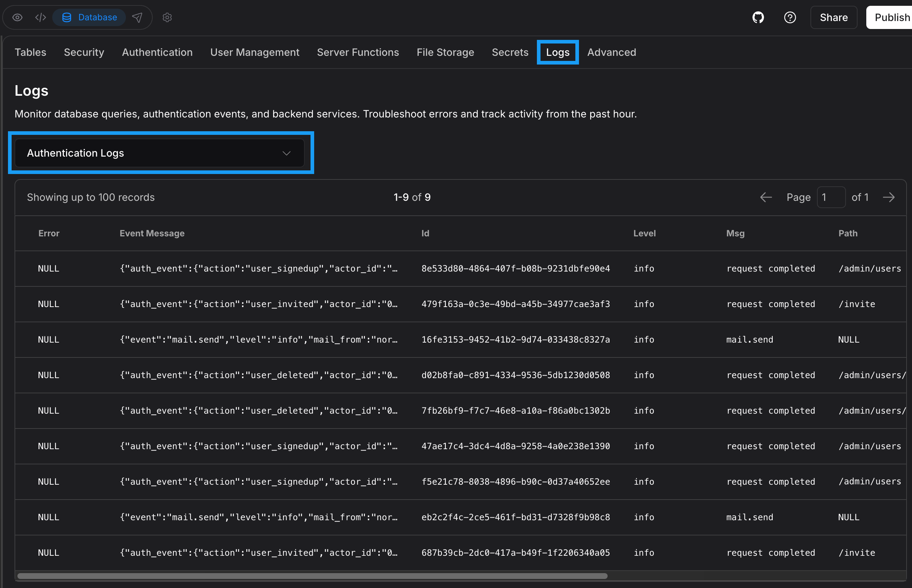Click the Share button
Image resolution: width=912 pixels, height=588 pixels.
834,17
